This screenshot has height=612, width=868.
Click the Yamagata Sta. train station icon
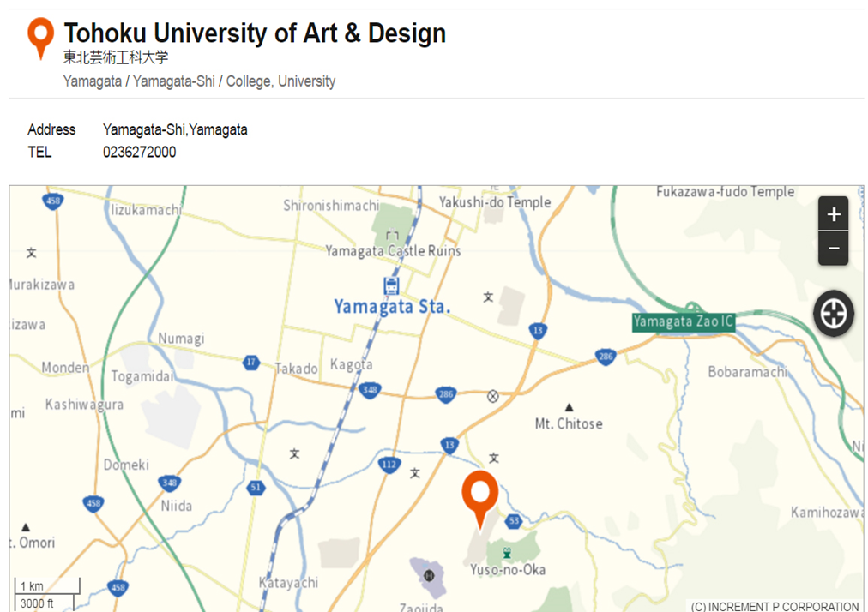coord(391,285)
